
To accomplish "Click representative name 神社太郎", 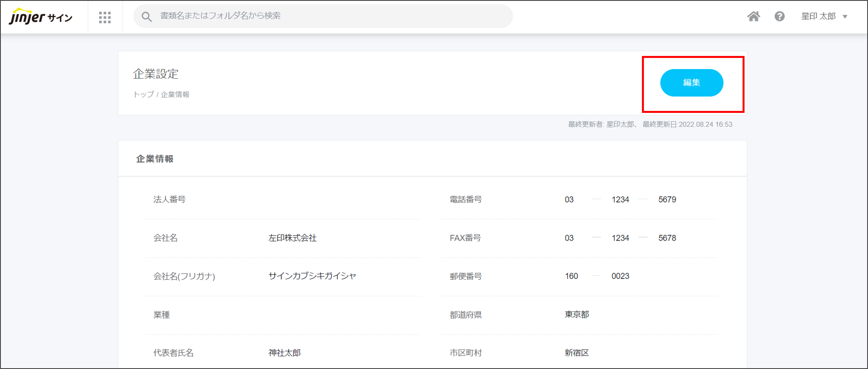I will [x=284, y=353].
